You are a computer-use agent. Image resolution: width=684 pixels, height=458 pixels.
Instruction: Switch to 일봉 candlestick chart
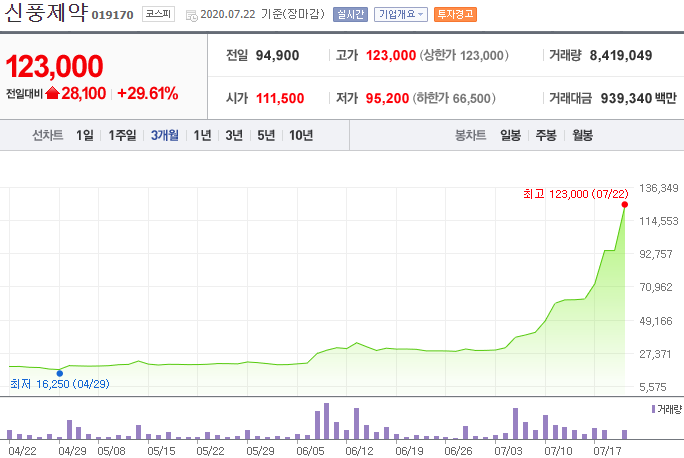pyautogui.click(x=510, y=135)
